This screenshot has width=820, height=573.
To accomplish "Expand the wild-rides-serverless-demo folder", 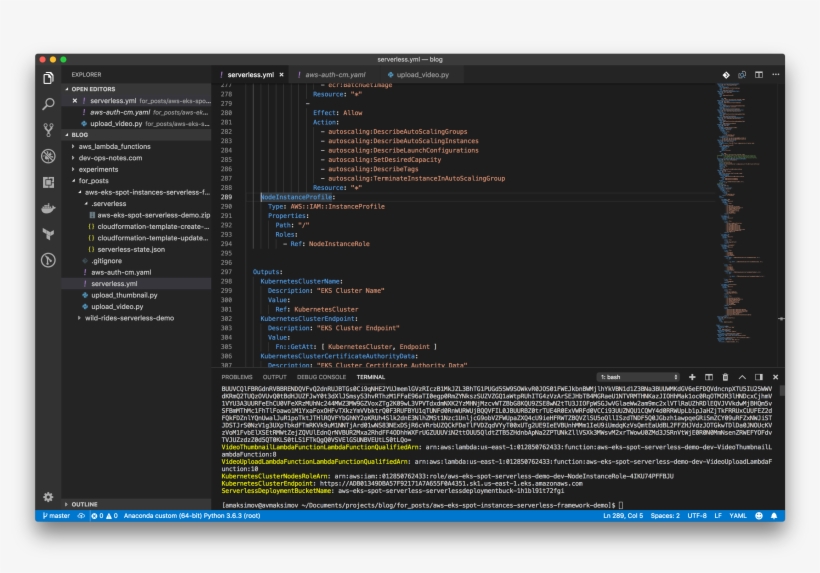I will (x=129, y=318).
